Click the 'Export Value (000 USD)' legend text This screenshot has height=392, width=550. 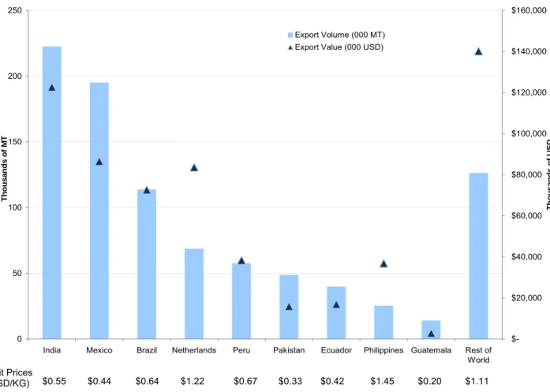339,47
